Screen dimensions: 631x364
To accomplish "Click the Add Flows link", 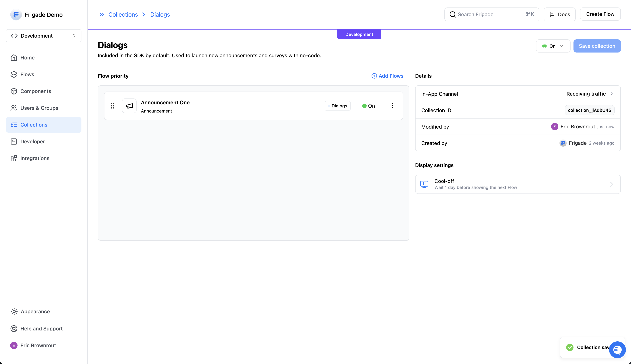I will click(387, 76).
